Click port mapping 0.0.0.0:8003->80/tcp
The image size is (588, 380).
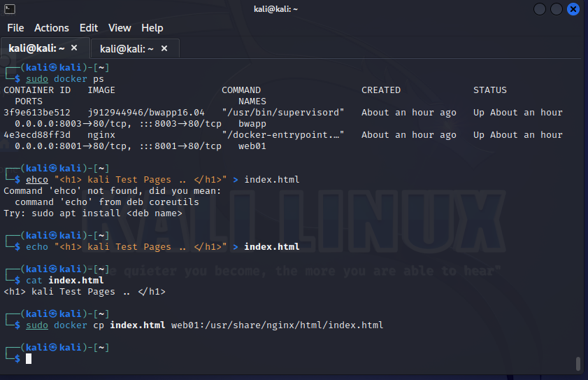[x=73, y=124]
